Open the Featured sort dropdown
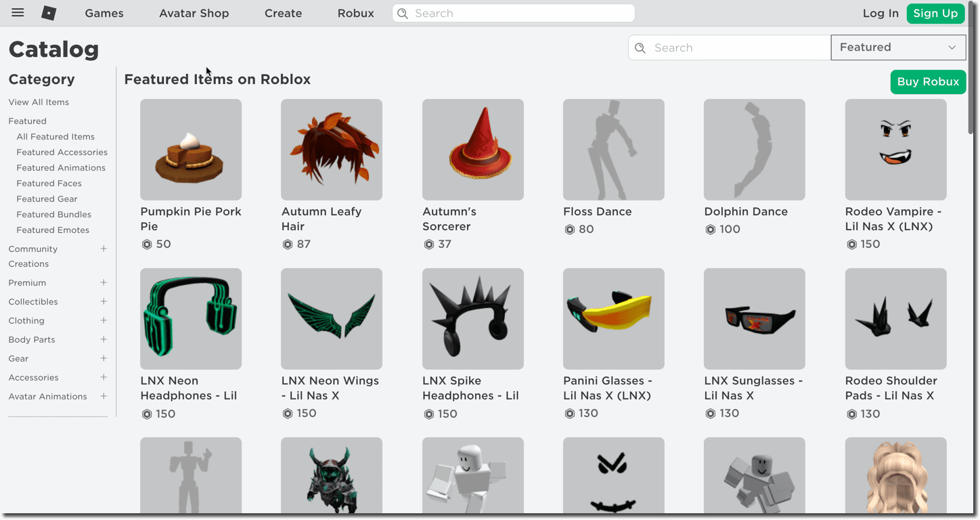 click(x=898, y=47)
